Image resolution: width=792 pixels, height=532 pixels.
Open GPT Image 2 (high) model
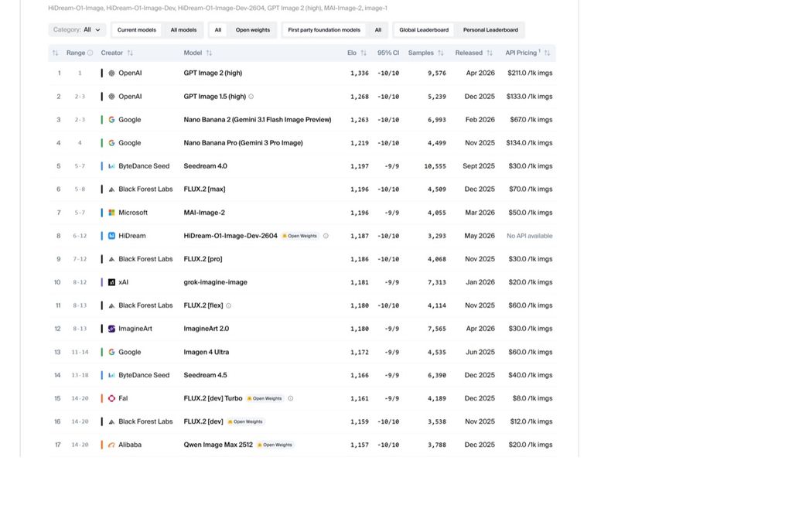pyautogui.click(x=213, y=73)
